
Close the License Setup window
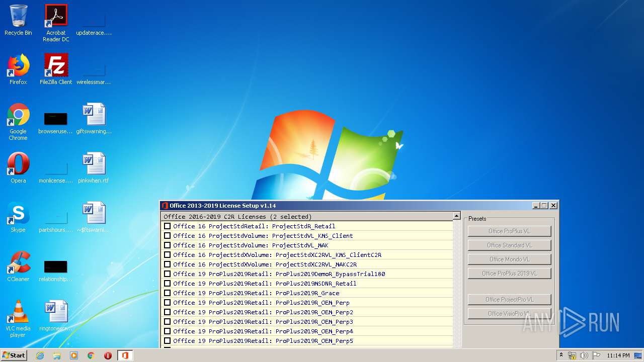553,206
